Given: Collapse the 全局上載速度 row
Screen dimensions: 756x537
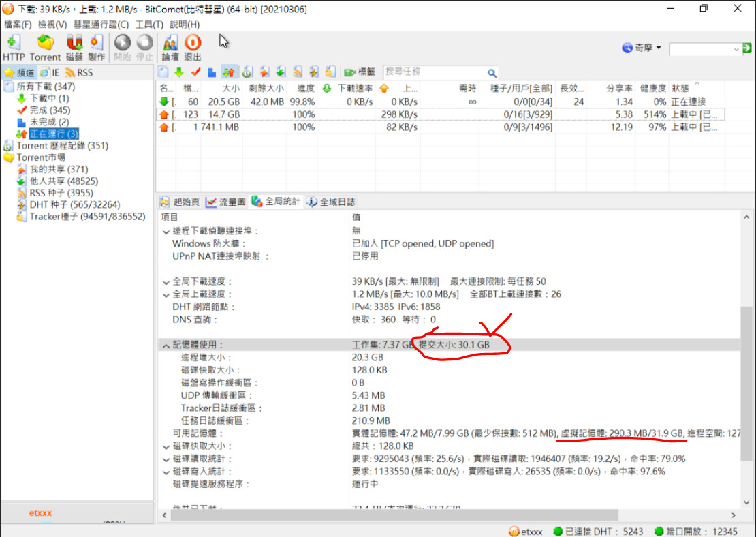Looking at the screenshot, I should click(x=166, y=295).
